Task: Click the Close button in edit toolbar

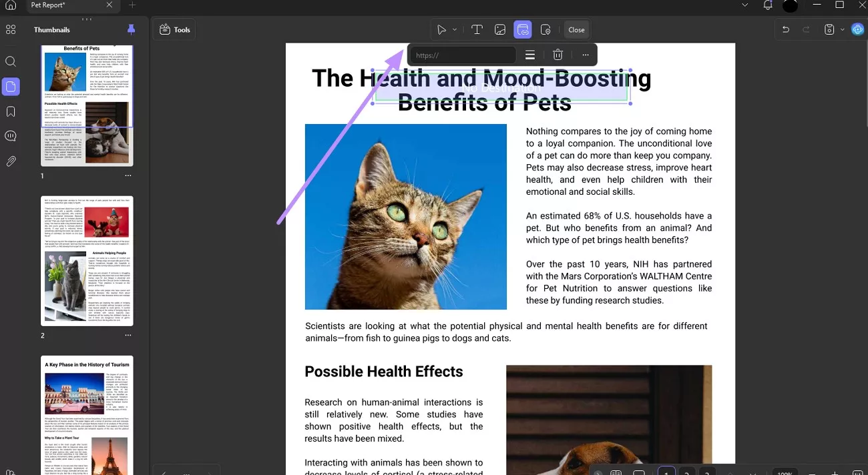Action: pyautogui.click(x=576, y=29)
